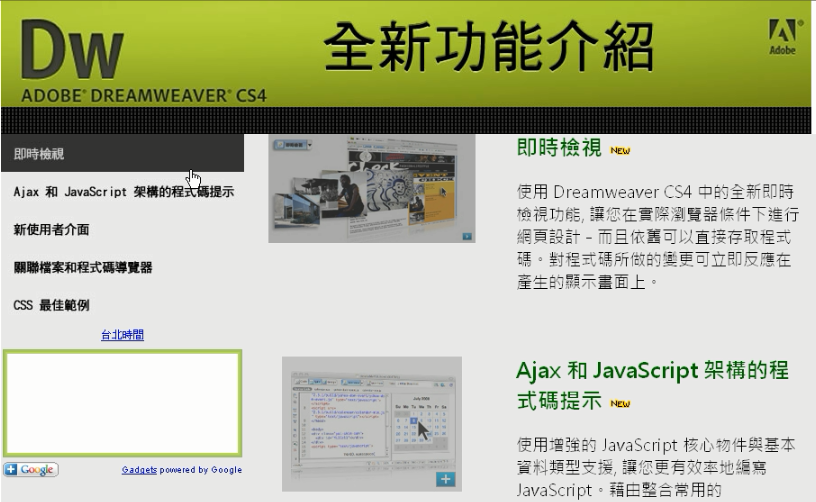Click the Dw Dreamweaver logo

[72, 50]
